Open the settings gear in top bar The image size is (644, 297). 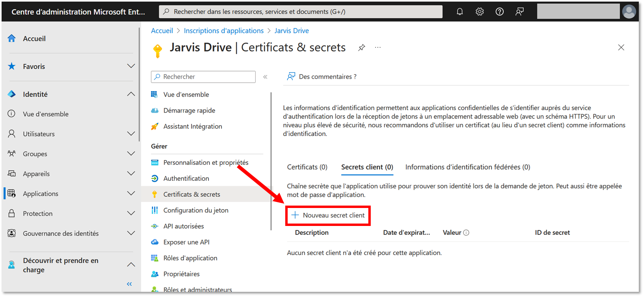[480, 12]
